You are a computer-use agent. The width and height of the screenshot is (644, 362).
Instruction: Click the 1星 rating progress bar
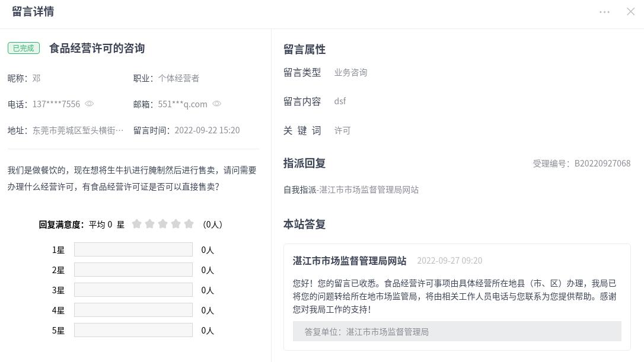point(133,250)
